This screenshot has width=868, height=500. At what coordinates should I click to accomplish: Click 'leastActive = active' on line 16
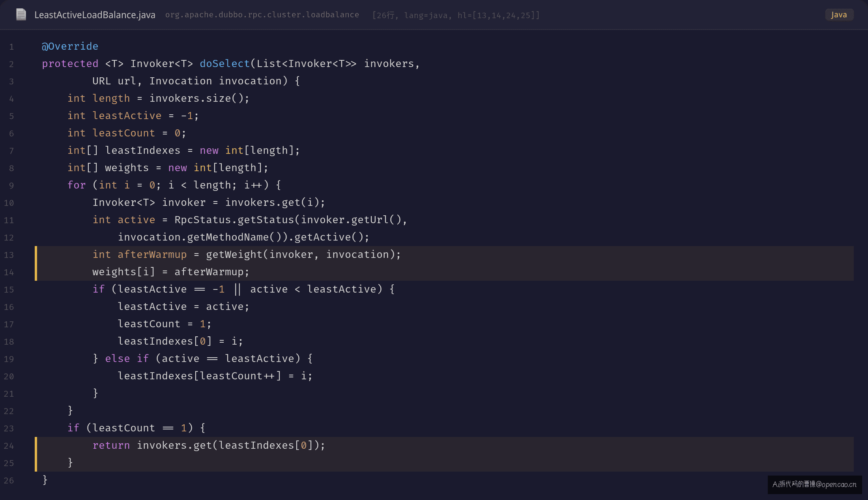[180, 306]
